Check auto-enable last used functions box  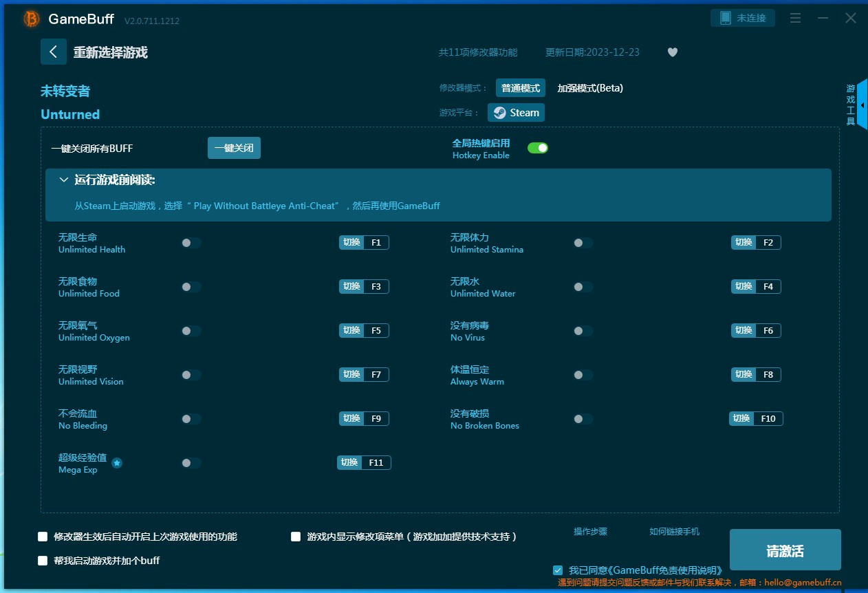click(43, 537)
